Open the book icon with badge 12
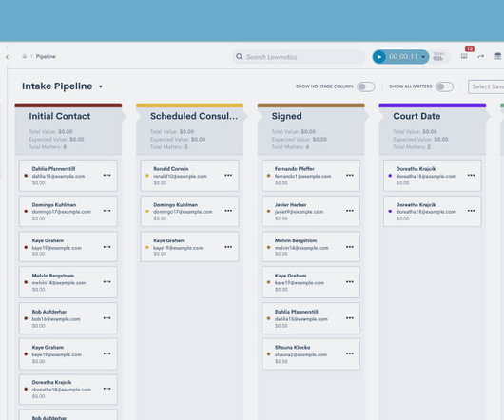Screen dimensions: 504x420 point(464,56)
